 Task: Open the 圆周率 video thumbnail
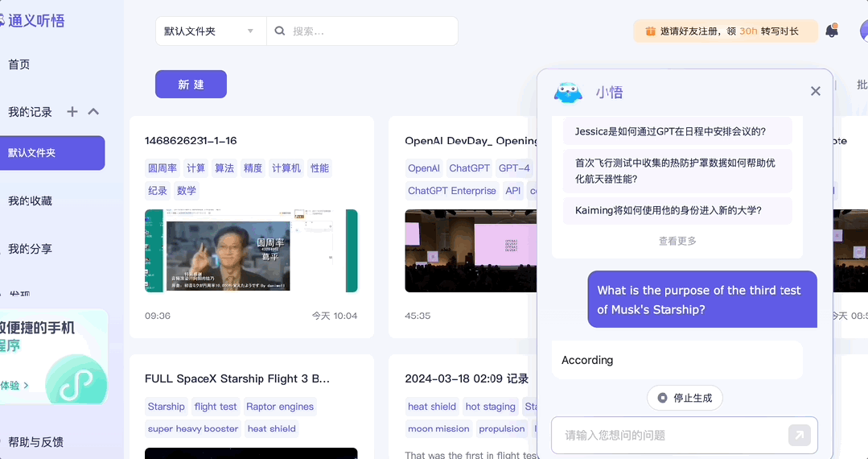click(251, 250)
